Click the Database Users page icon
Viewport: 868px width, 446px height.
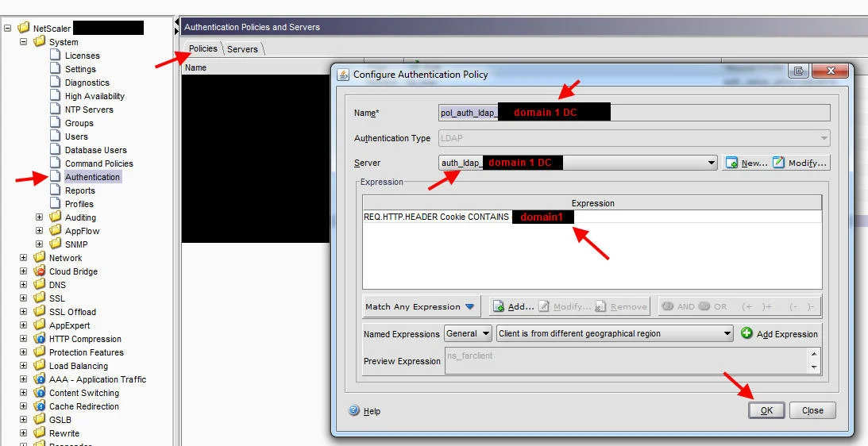[x=55, y=149]
